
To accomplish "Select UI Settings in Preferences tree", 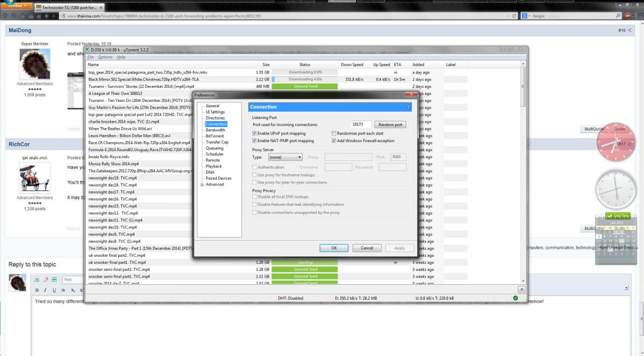I will [x=215, y=112].
